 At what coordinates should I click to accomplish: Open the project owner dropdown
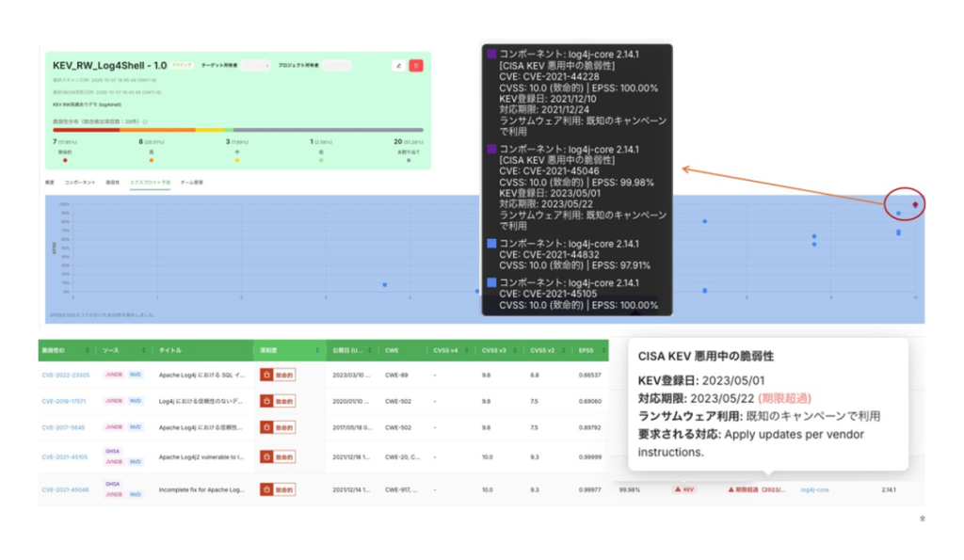pos(337,65)
